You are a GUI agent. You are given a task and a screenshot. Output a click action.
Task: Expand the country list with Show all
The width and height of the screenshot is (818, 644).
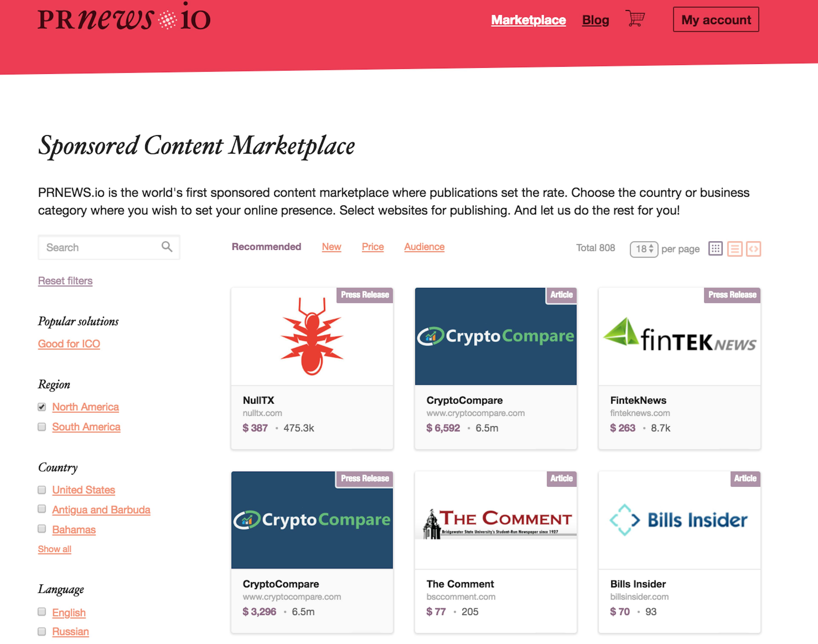55,549
